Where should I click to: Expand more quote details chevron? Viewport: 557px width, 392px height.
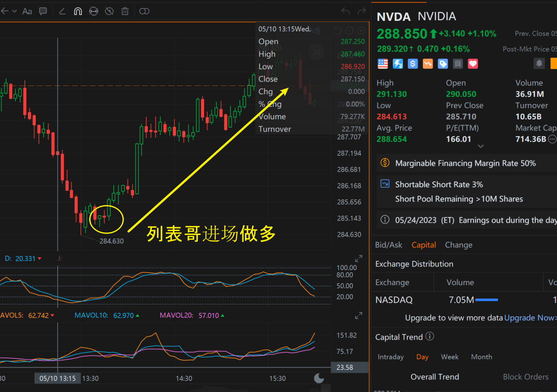tap(481, 146)
